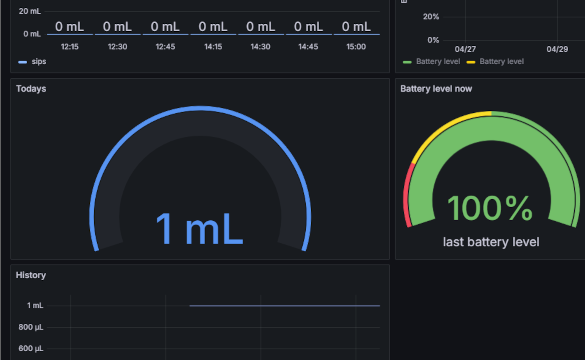The height and width of the screenshot is (360, 585).
Task: Click the 0 mL value above 14:45
Action: [x=309, y=26]
